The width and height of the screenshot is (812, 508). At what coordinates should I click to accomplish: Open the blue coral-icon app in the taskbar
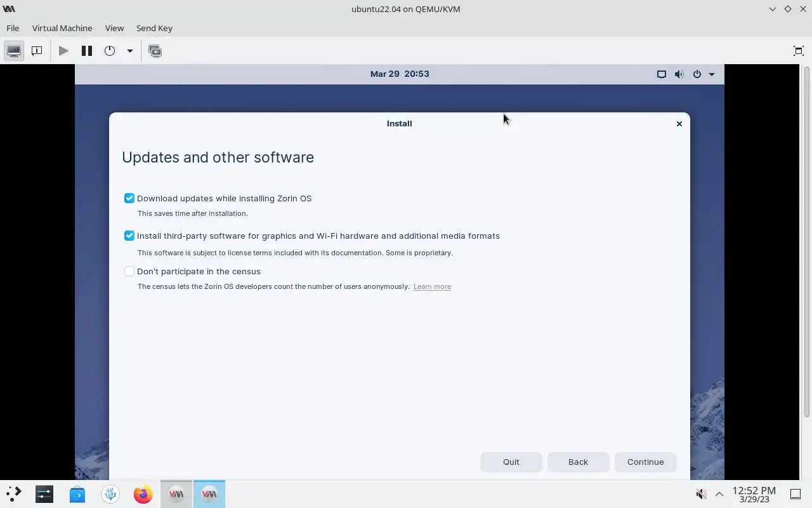coord(110,494)
